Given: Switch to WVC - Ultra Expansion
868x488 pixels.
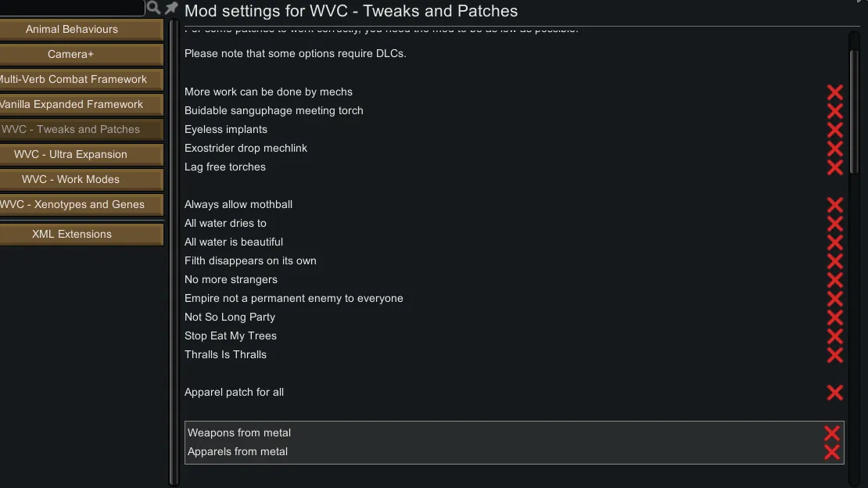Looking at the screenshot, I should (72, 155).
